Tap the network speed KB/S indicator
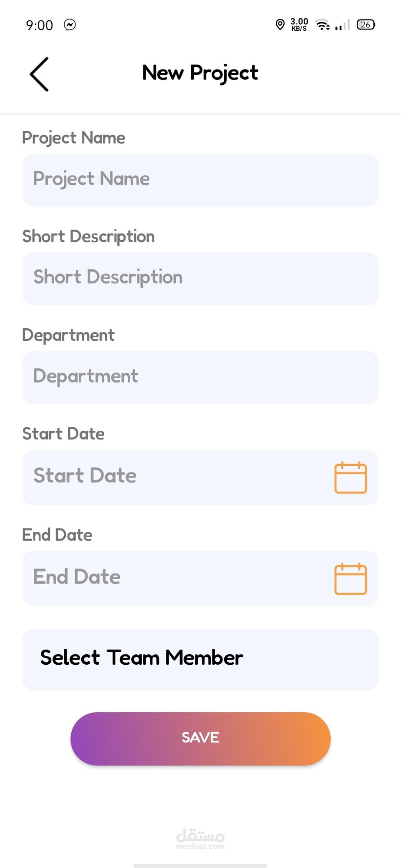401x868 pixels. pos(299,25)
